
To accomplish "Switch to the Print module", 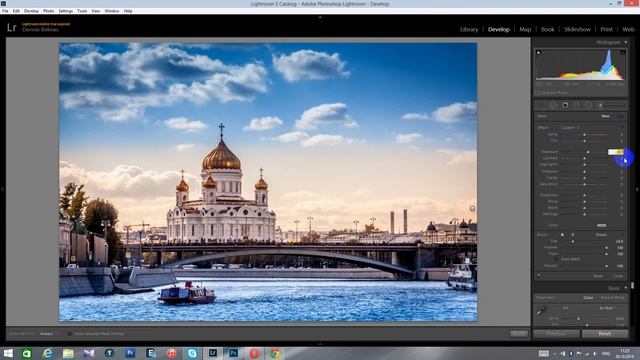I will pos(606,29).
